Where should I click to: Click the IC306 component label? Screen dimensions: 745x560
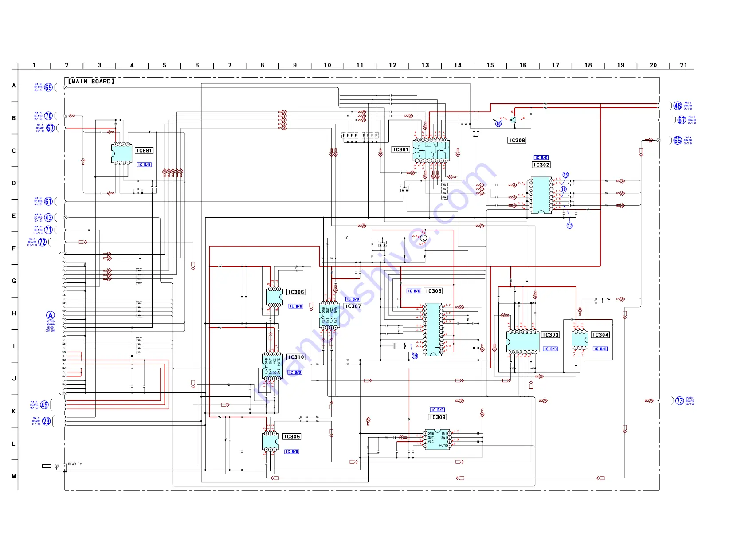(296, 292)
